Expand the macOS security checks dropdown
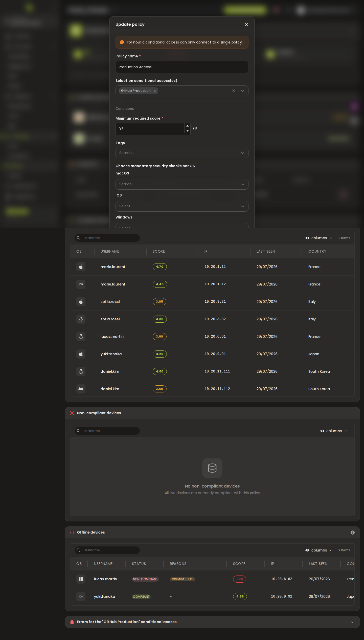 point(182,184)
